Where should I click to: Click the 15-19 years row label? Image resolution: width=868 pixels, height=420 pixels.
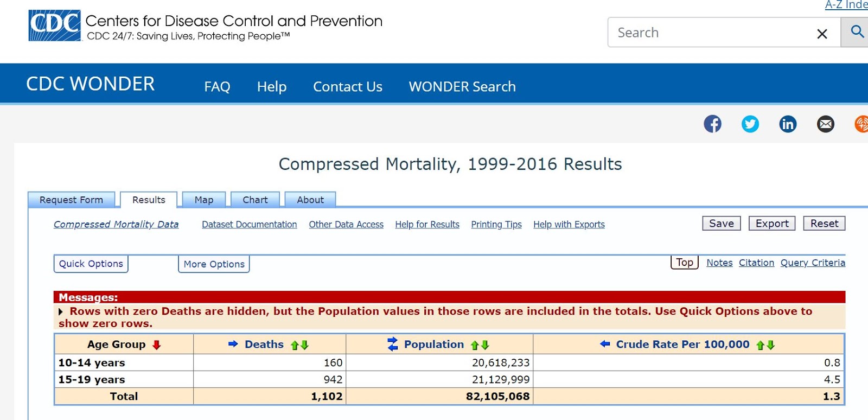(92, 379)
